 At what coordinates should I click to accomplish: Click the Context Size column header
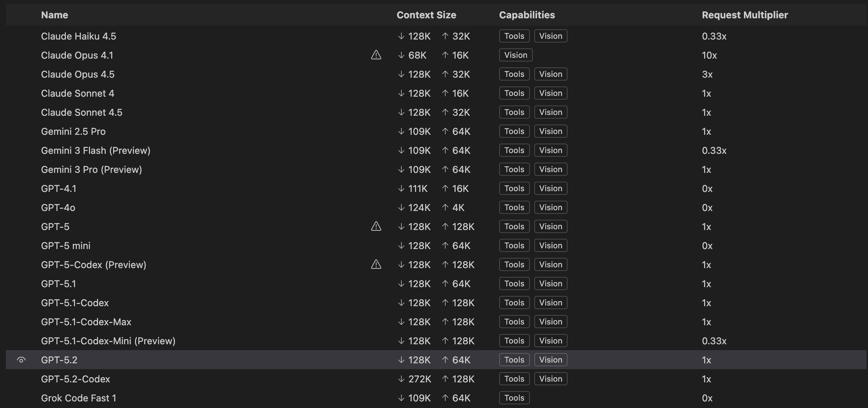coord(426,15)
